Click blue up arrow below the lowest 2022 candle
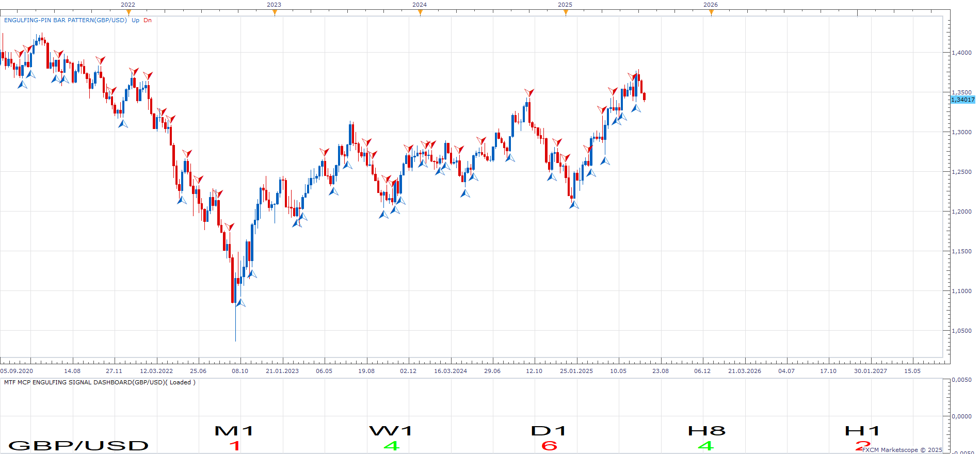Viewport: 980px width, 454px height. [x=240, y=303]
